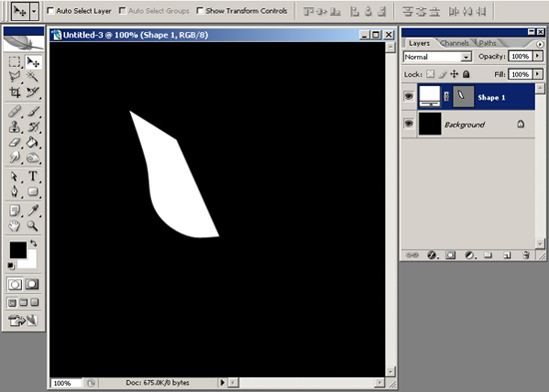Activate the Crop tool

coord(14,92)
